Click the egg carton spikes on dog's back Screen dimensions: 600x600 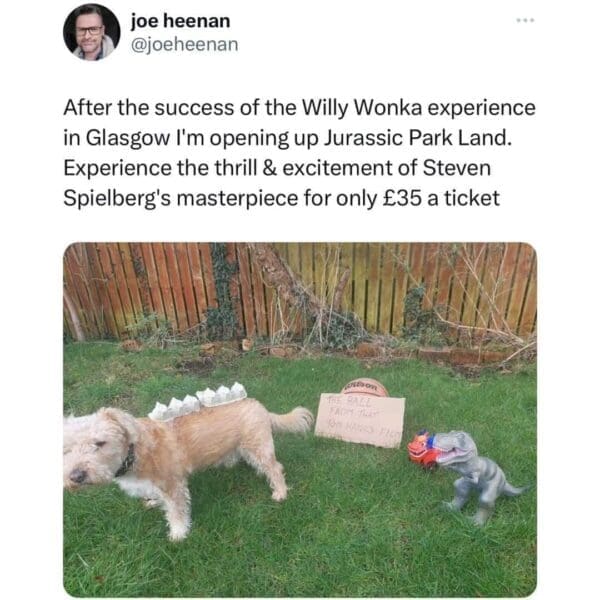tap(198, 401)
